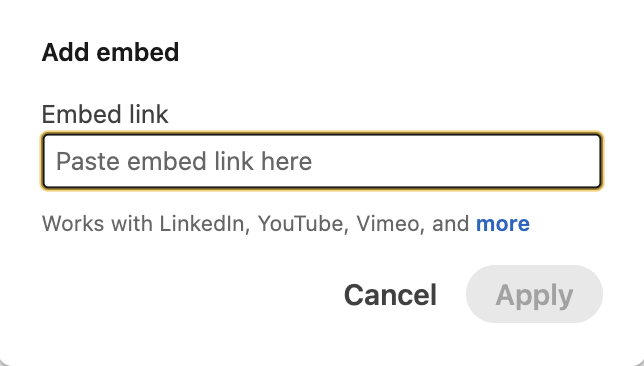Image resolution: width=644 pixels, height=366 pixels.
Task: Confirm the embed with Apply
Action: coord(534,294)
